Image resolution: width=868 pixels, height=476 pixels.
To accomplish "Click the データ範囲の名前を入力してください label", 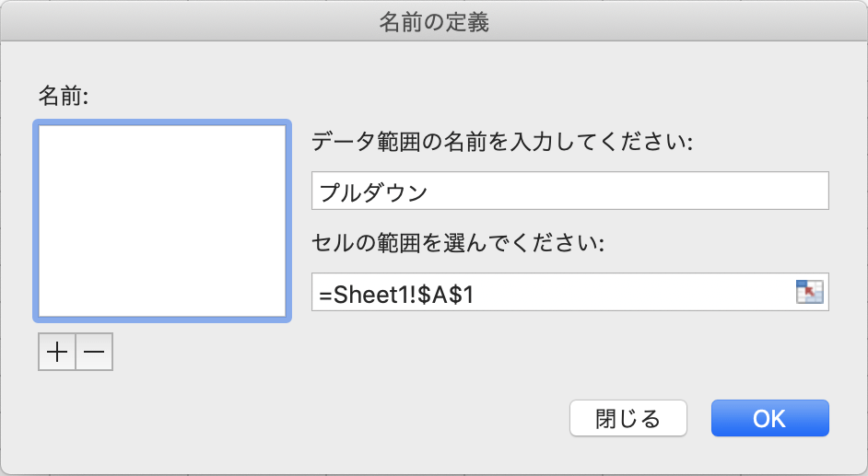I will point(502,143).
